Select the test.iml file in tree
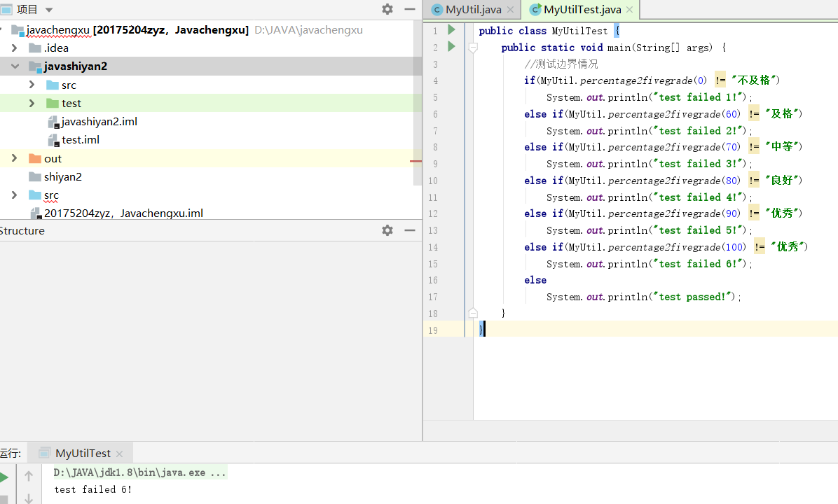This screenshot has width=838, height=504. pos(80,139)
